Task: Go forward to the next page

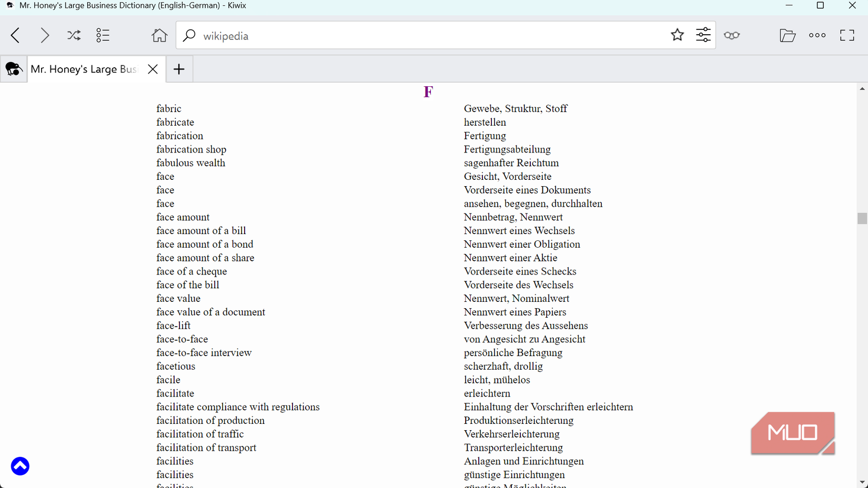Action: point(45,35)
